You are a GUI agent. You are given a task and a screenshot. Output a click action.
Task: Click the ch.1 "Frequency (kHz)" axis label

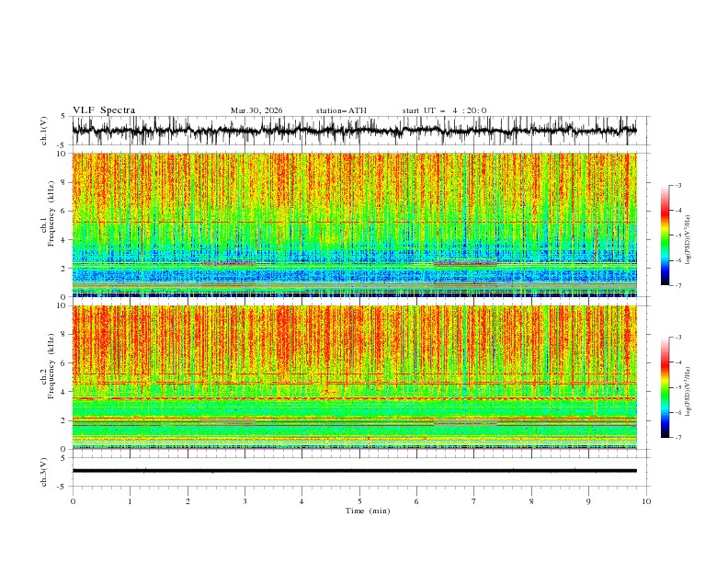tap(51, 214)
